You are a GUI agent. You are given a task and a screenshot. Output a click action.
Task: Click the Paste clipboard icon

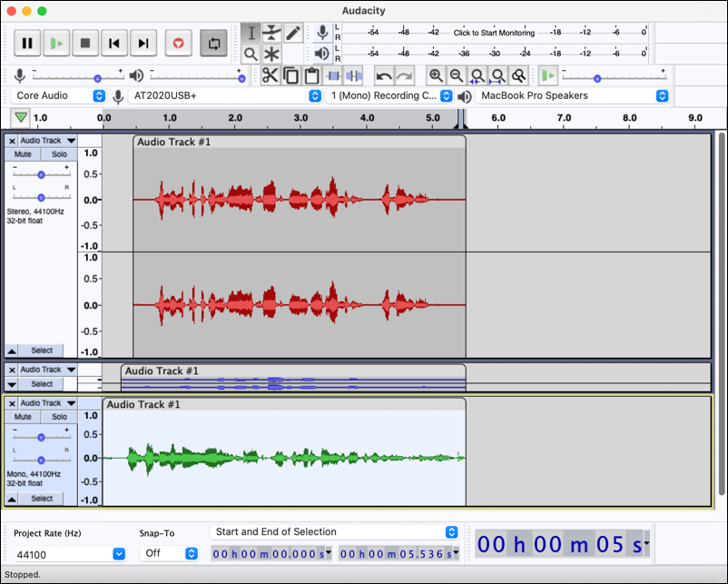312,75
